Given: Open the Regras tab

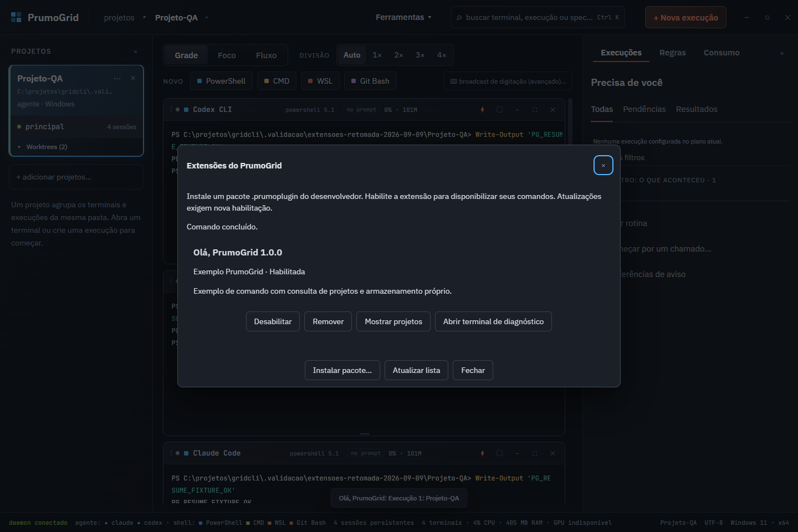Looking at the screenshot, I should 673,53.
